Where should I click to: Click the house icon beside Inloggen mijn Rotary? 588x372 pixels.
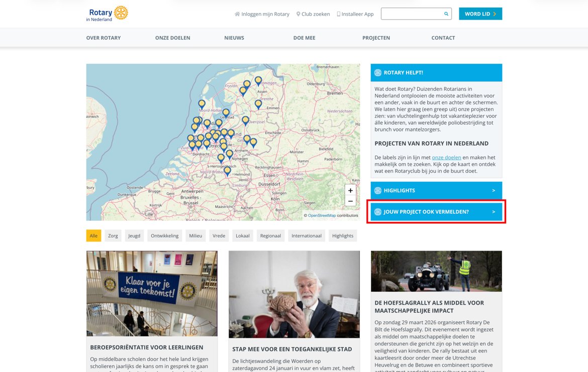tap(237, 14)
